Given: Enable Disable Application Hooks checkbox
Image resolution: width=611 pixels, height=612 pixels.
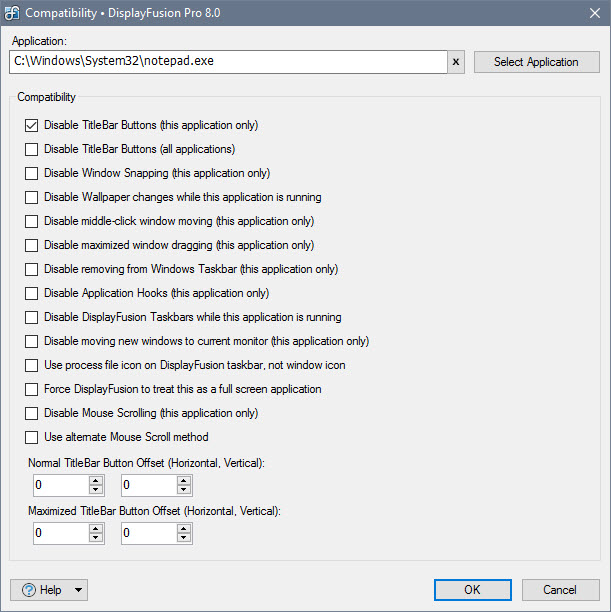Looking at the screenshot, I should (32, 293).
